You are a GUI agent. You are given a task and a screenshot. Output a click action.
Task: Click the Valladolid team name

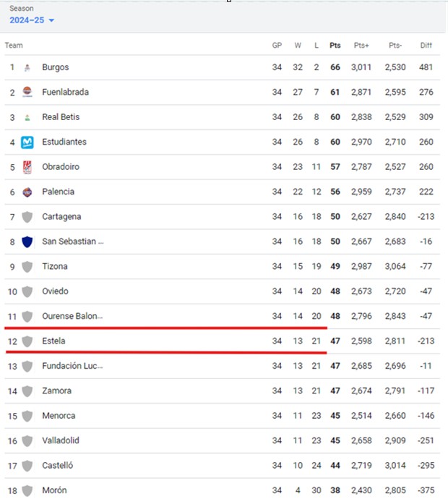(61, 440)
